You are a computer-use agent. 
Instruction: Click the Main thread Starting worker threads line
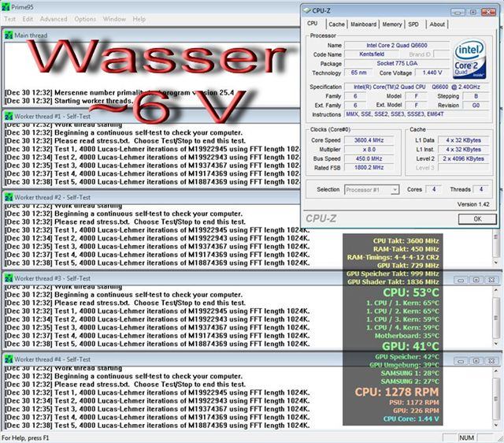[x=69, y=101]
